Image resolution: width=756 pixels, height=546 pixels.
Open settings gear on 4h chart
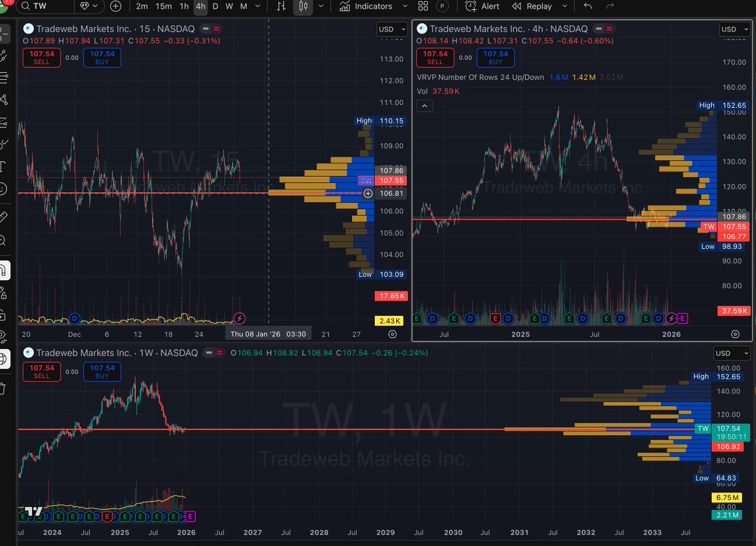735,334
